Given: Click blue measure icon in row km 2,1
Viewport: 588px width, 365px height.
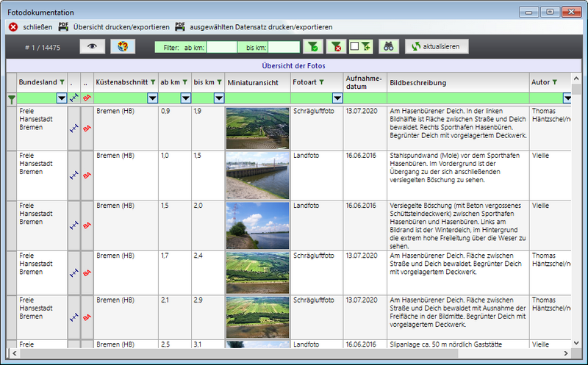Looking at the screenshot, I should point(74,317).
